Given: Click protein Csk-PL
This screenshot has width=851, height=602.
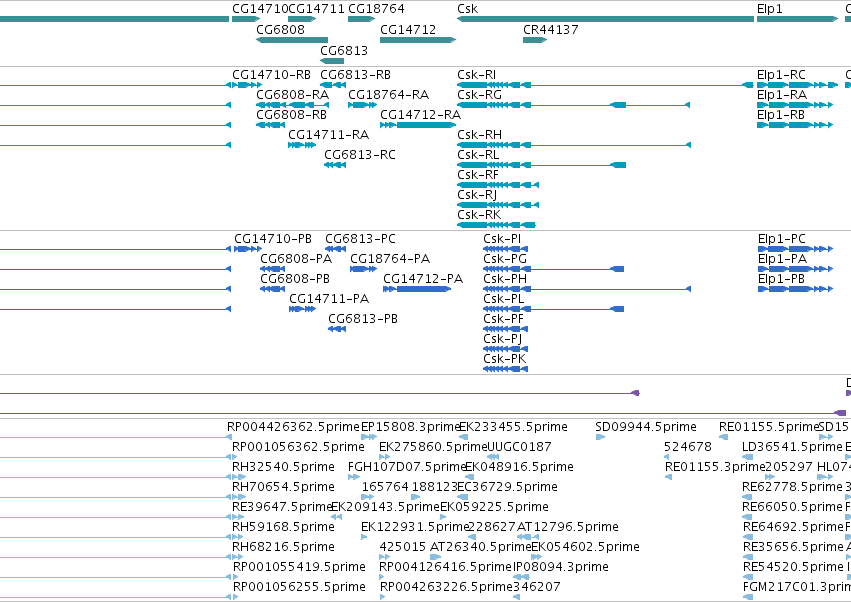Looking at the screenshot, I should point(553,309).
